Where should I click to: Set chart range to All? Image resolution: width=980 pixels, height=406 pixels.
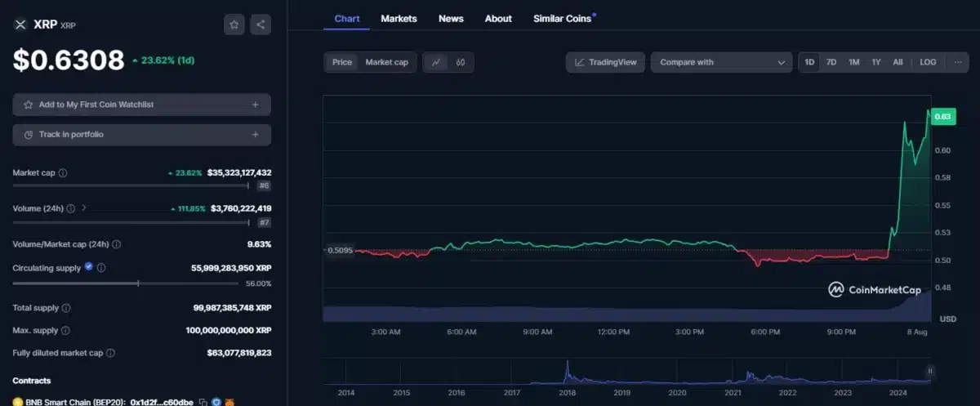898,62
